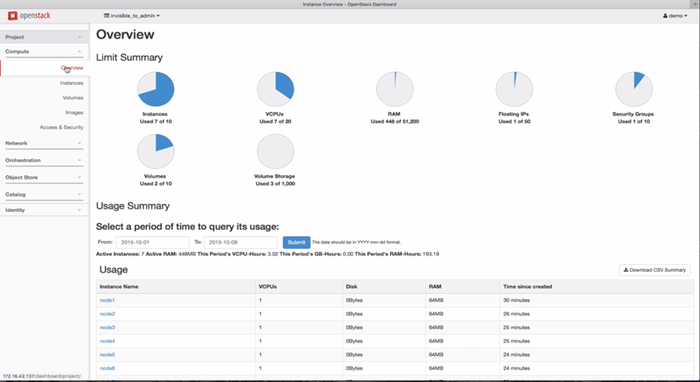Click the Volume Storage pie chart
The height and width of the screenshot is (382, 700).
point(275,152)
